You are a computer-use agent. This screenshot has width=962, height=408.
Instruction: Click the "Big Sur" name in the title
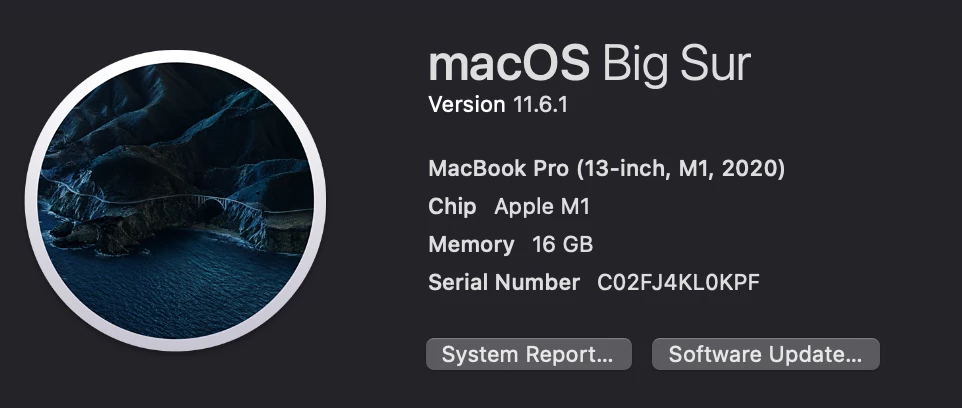click(676, 66)
